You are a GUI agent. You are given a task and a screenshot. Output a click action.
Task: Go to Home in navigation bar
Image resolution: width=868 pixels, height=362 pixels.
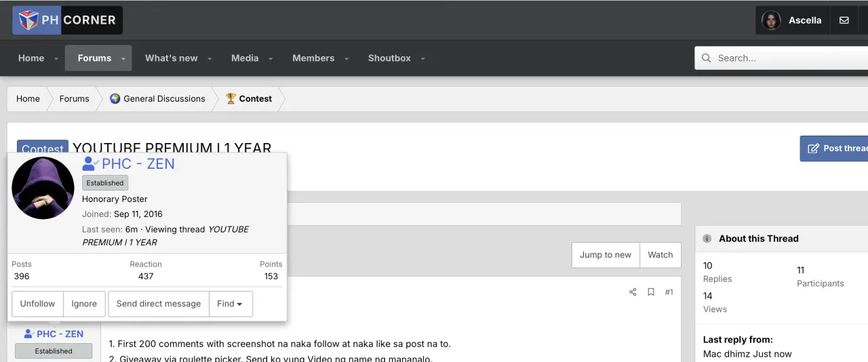coord(31,58)
